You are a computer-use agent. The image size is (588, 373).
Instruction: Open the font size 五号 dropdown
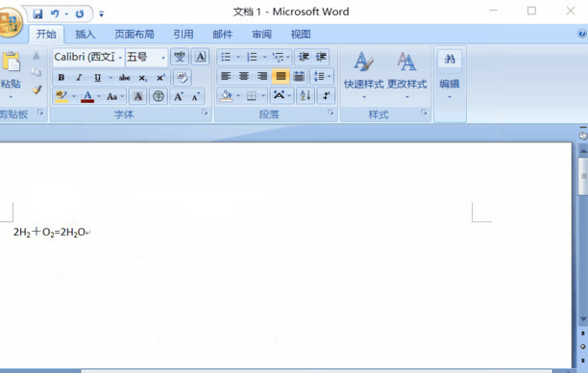coord(163,58)
